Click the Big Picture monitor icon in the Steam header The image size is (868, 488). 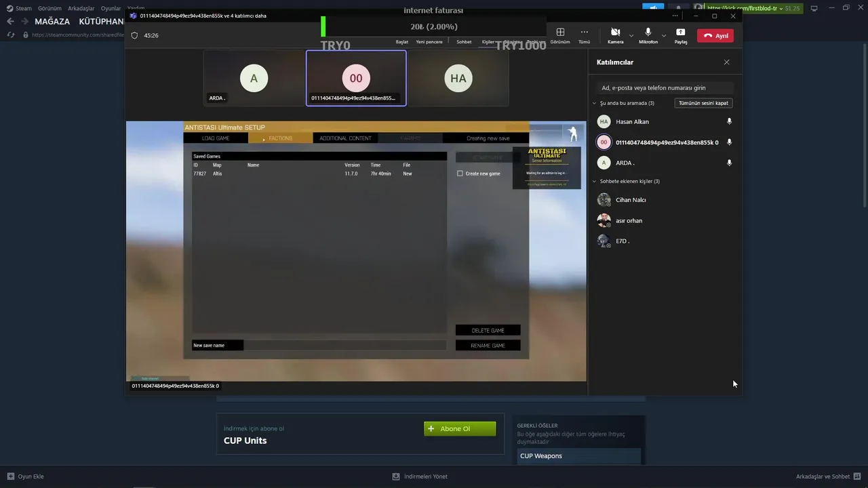814,8
